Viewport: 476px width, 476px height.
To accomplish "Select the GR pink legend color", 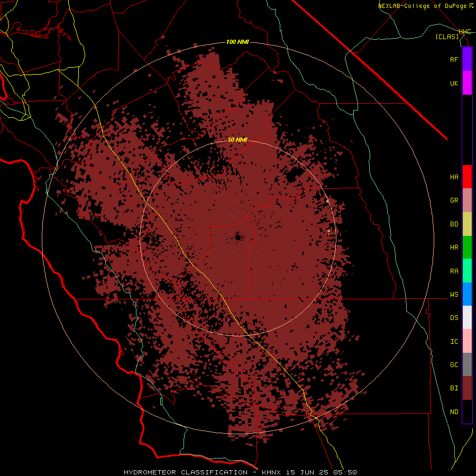I will (467, 200).
